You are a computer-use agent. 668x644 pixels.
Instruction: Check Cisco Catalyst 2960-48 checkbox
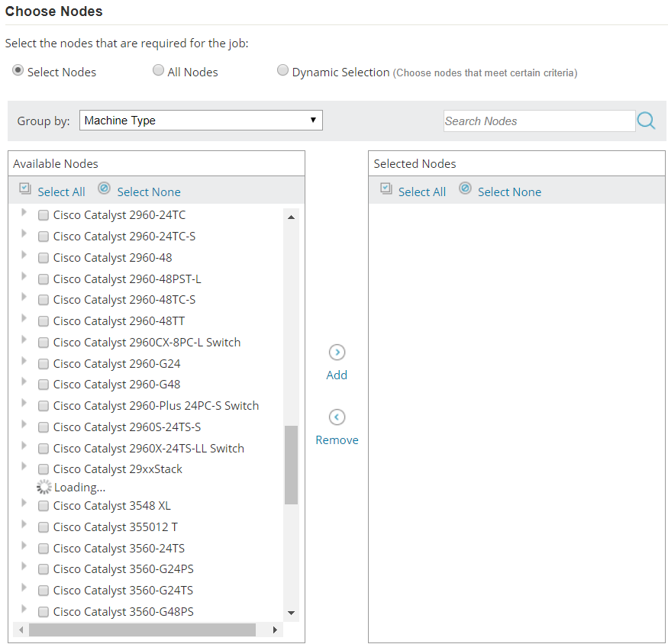tap(44, 258)
